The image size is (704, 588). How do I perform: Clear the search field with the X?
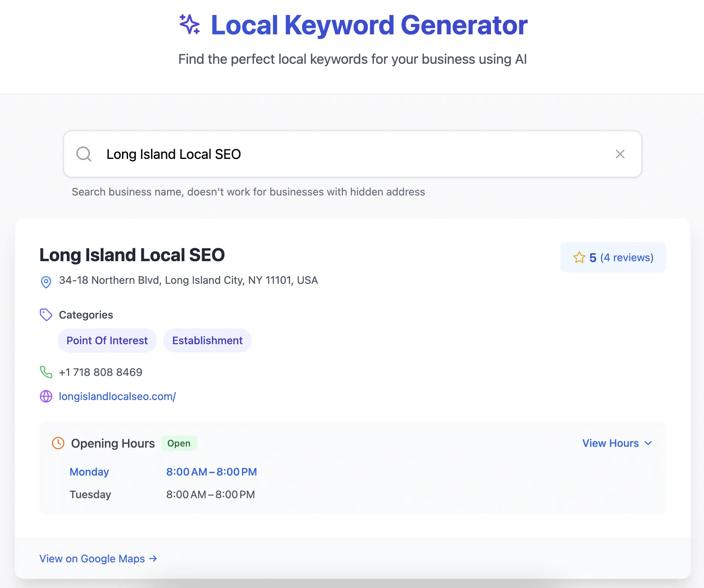(x=620, y=154)
